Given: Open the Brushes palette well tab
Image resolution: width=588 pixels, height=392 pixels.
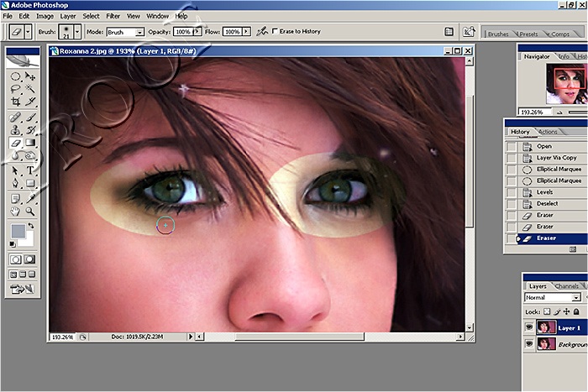Looking at the screenshot, I should tap(498, 34).
